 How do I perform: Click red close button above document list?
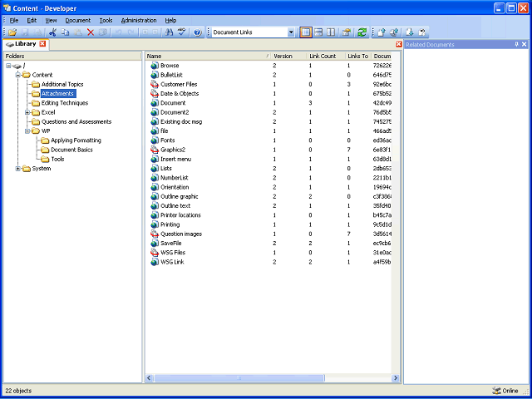click(x=399, y=44)
